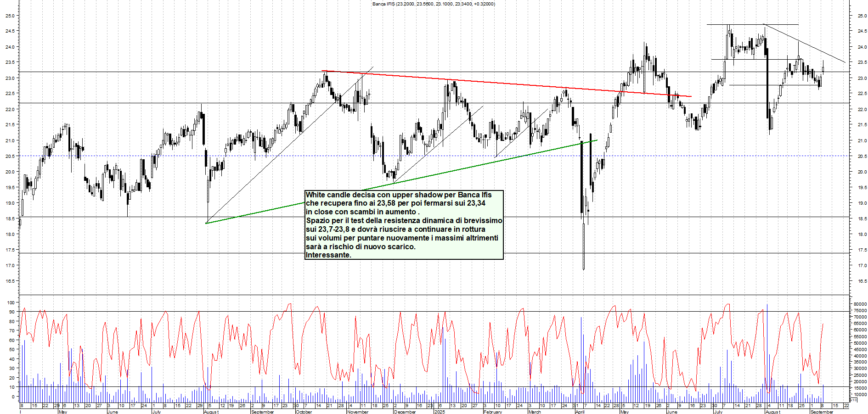Select the annotation line 'che recupera fino ai 23,58 per poi fermarsi sui 23,34'
The image size is (868, 414).
[x=395, y=203]
